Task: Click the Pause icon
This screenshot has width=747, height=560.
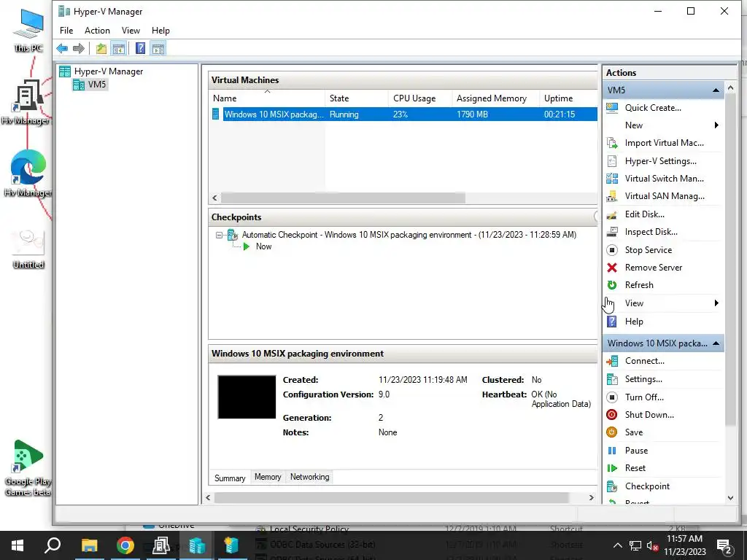Action: [612, 451]
